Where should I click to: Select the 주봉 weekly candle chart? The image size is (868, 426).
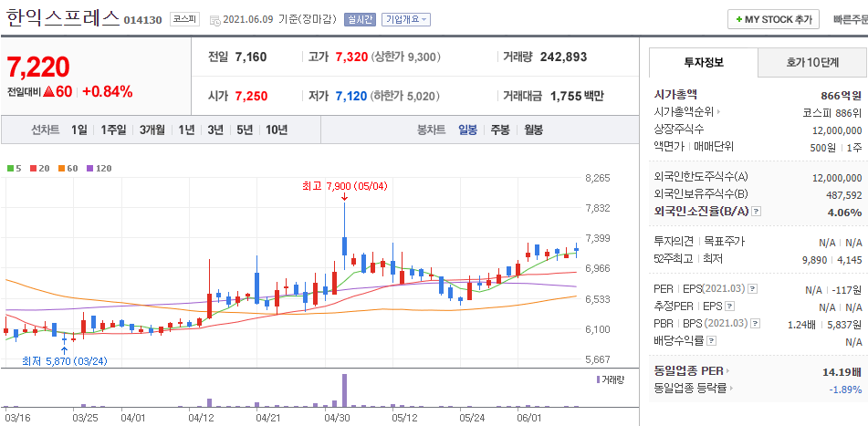point(500,130)
